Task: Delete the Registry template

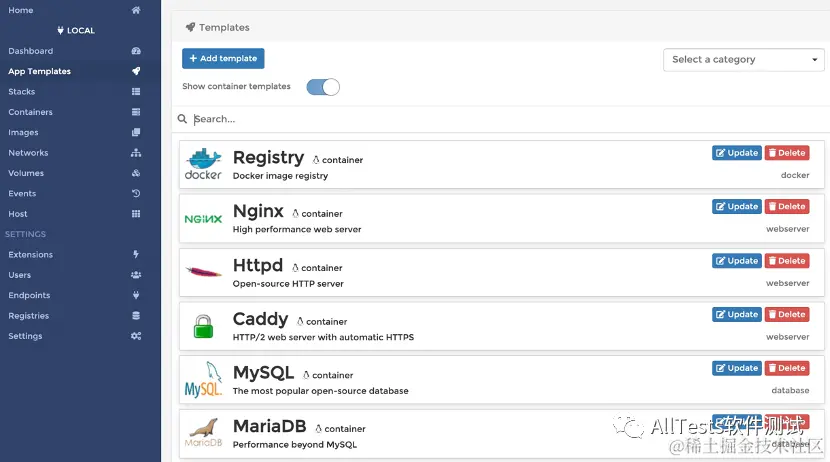Action: point(787,153)
